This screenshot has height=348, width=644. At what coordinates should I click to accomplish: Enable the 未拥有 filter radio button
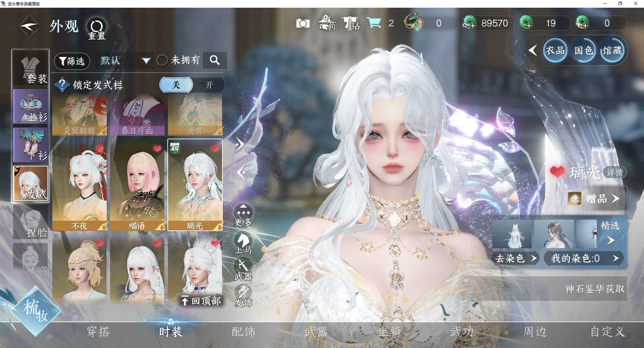click(162, 61)
